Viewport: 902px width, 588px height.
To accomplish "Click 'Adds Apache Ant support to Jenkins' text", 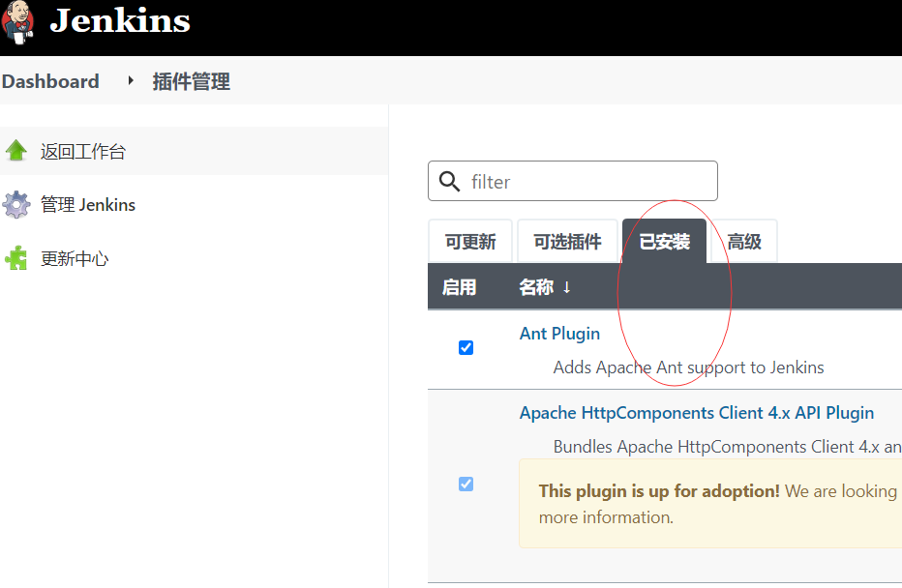I will coord(688,367).
